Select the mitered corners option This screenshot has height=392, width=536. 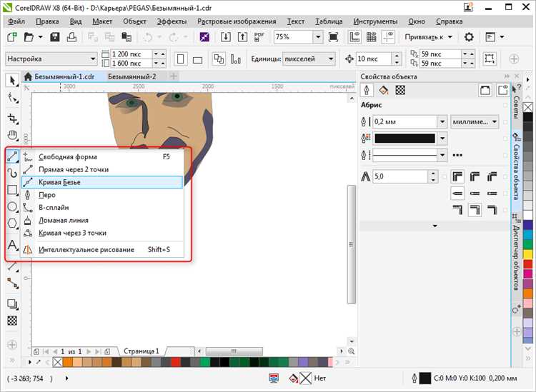[x=457, y=176]
